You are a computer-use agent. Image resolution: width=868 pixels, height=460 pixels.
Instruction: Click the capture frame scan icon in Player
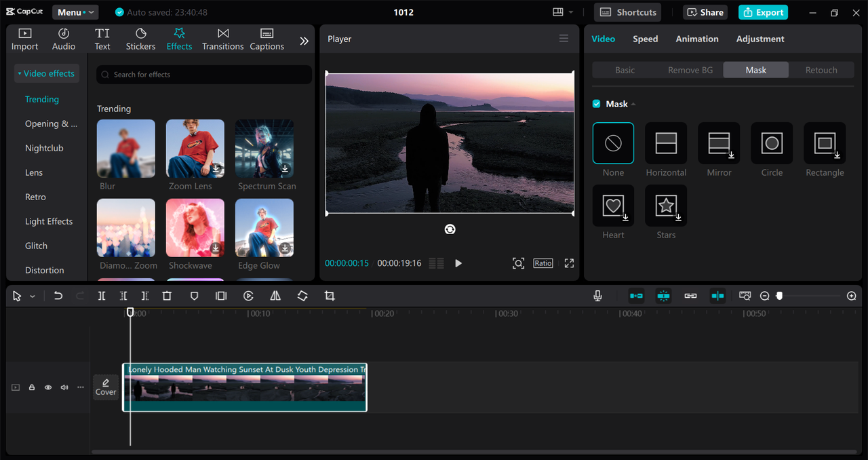click(x=518, y=263)
